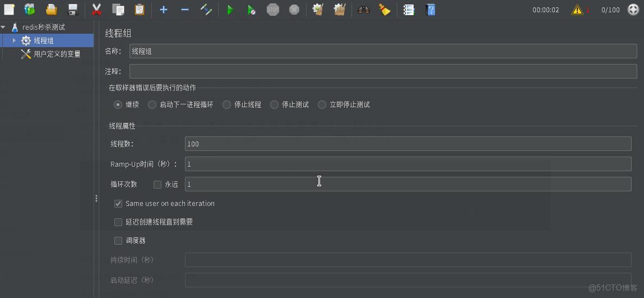Click the remote engine status icon
This screenshot has height=298, width=644.
pos(633,10)
